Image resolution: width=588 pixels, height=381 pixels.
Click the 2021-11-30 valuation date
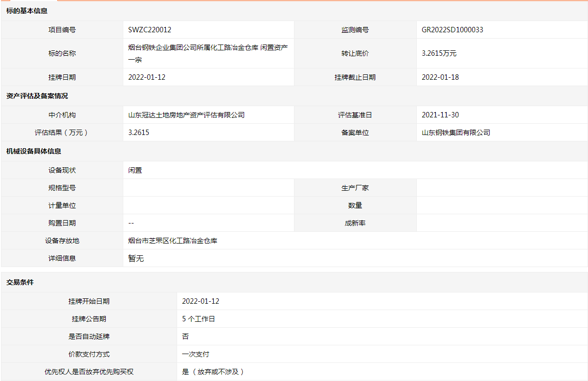click(440, 115)
